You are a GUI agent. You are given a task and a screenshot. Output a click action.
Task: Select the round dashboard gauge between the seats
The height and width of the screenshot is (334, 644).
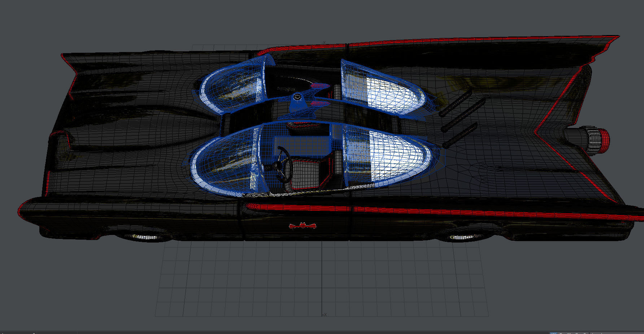coord(297,97)
